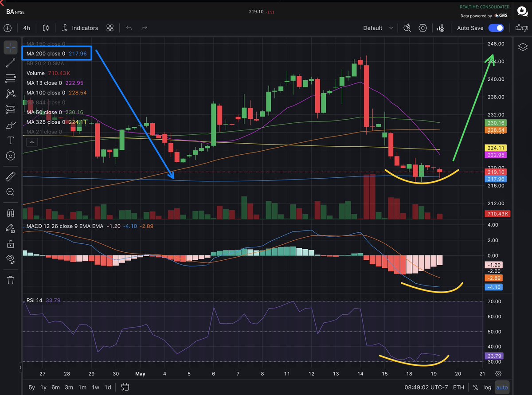This screenshot has width=532, height=395.
Task: Select the 1y time range
Action: tap(43, 387)
